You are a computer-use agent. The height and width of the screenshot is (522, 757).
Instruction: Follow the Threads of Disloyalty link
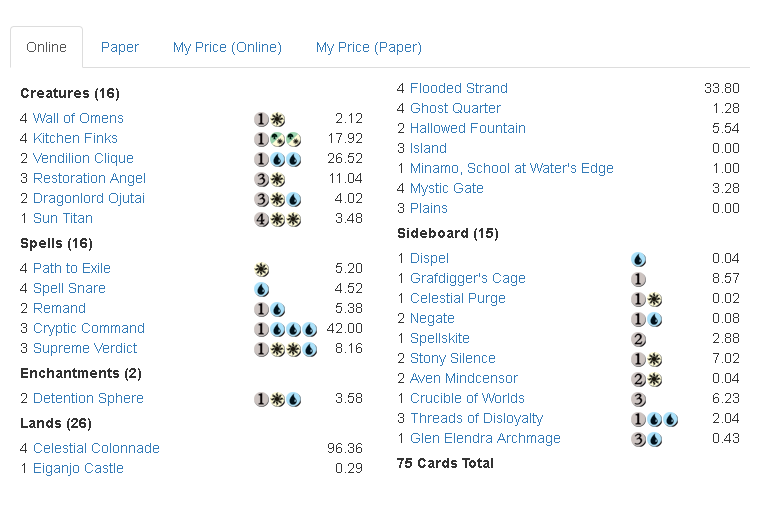[x=477, y=418]
